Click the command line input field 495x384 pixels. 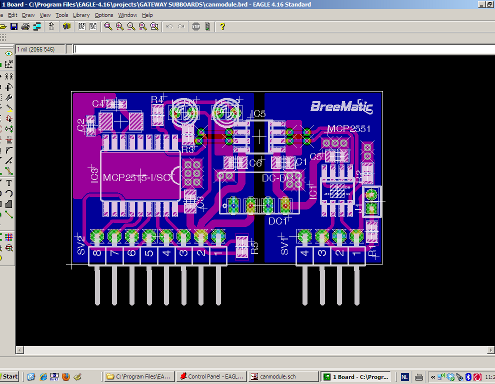click(283, 49)
